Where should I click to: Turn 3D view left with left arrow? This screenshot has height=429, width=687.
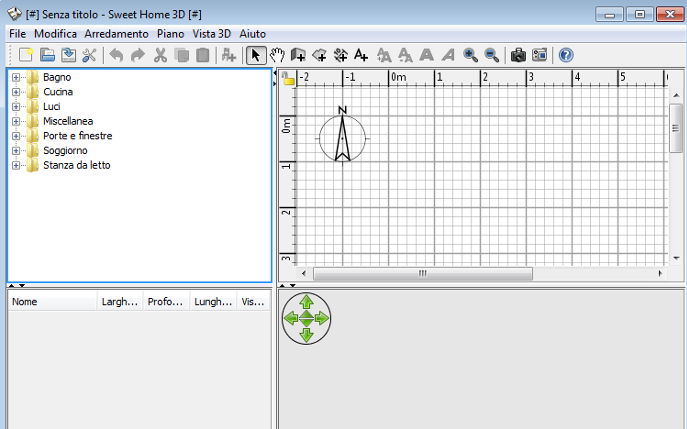(291, 318)
